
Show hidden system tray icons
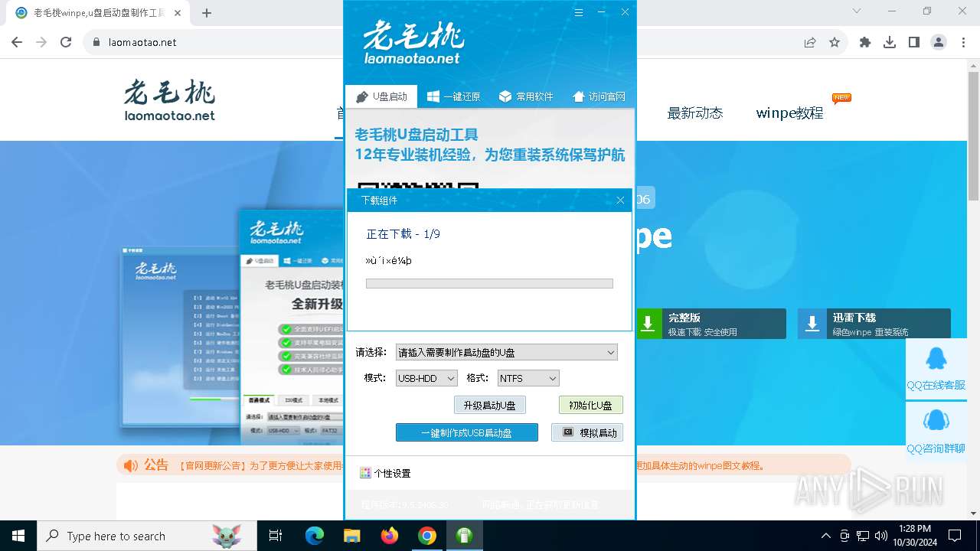(825, 536)
